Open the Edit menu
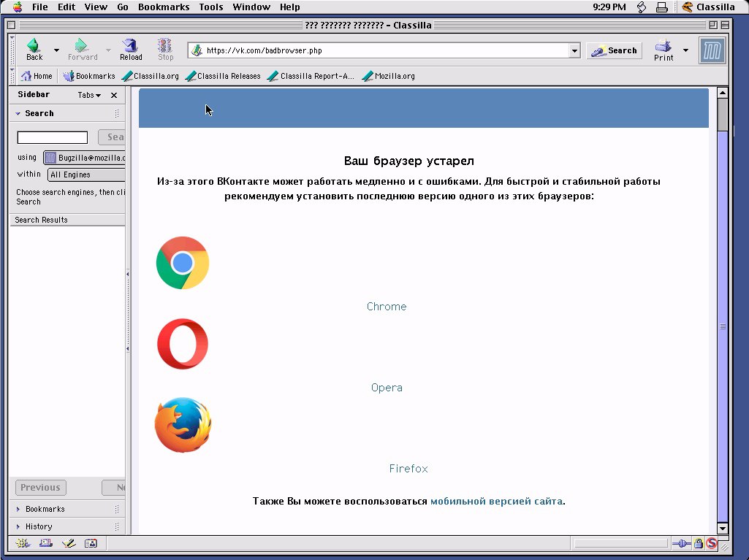 coord(66,7)
